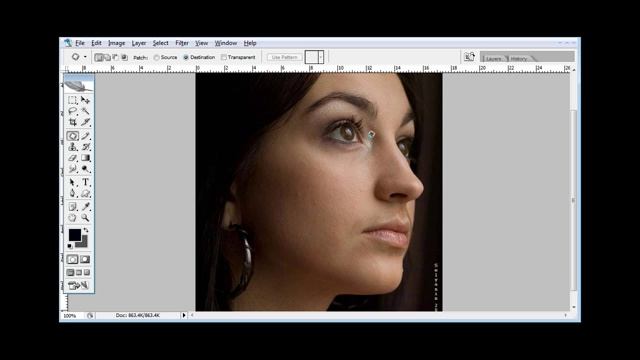Select the Custom Shape tool
Viewport: 640px width, 360px height.
[85, 193]
